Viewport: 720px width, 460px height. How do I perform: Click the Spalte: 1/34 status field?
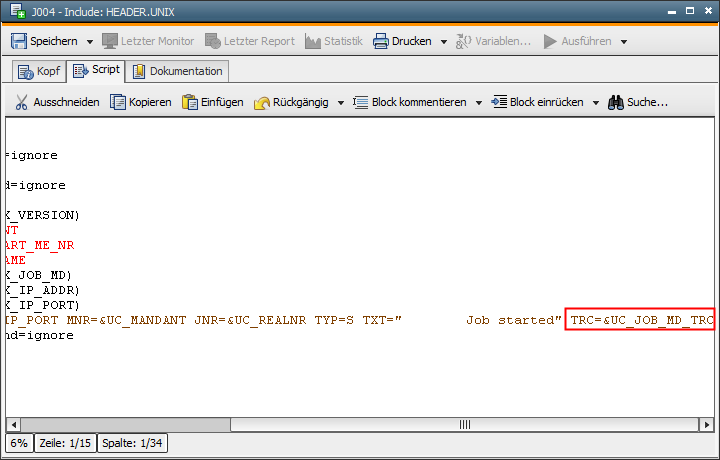click(x=132, y=443)
